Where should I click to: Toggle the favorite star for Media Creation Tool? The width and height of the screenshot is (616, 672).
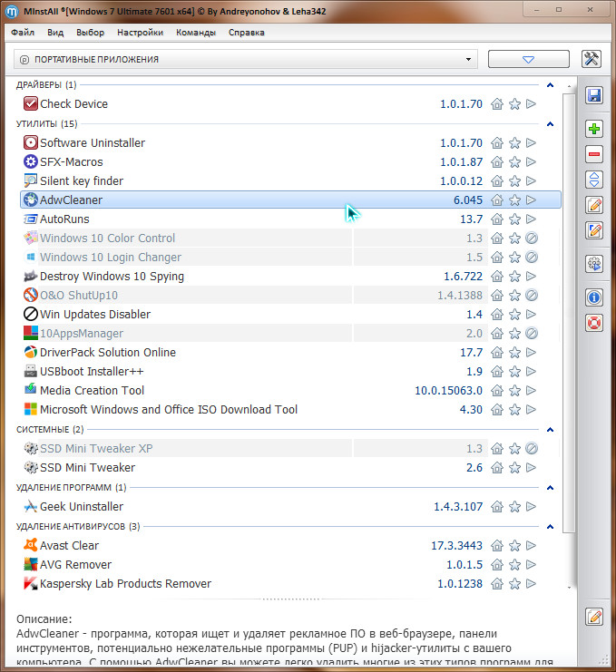point(514,391)
